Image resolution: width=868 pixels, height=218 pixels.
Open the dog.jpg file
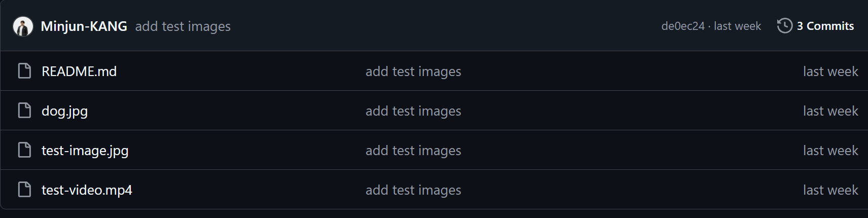[x=64, y=111]
